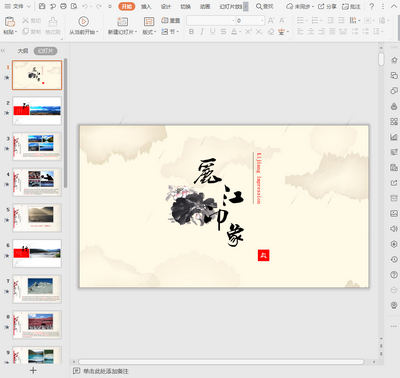
Task: Select the Slides tab in left panel
Action: click(x=45, y=51)
